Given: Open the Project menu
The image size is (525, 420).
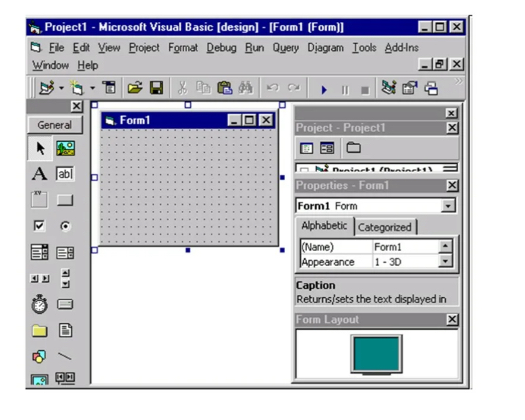Looking at the screenshot, I should (145, 48).
